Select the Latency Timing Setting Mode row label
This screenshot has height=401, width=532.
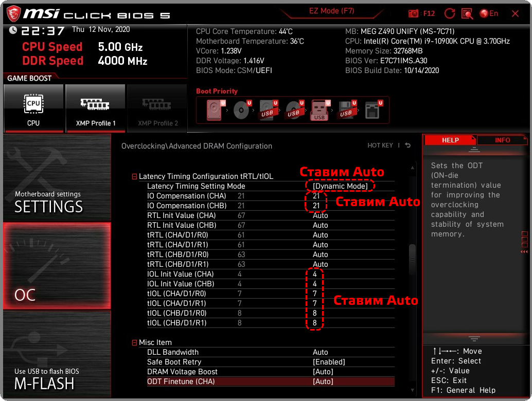196,186
